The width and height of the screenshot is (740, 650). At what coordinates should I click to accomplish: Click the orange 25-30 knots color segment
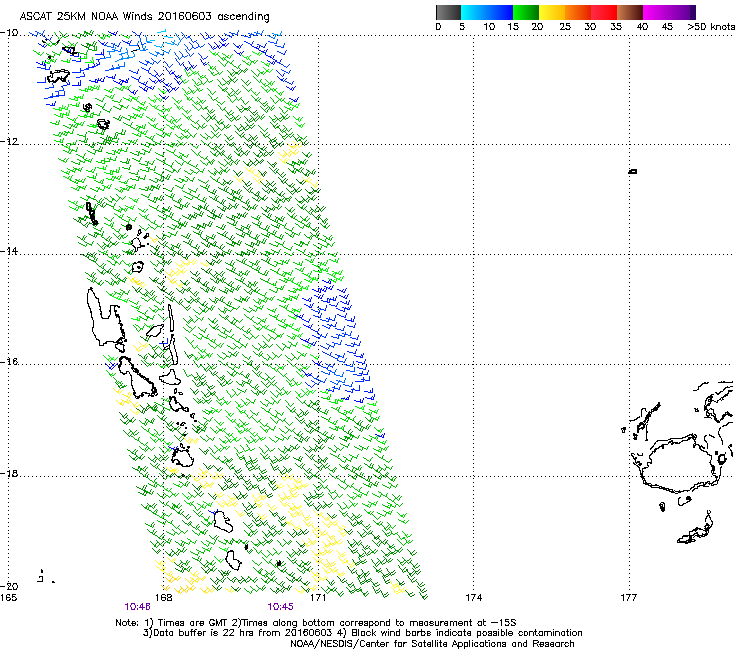[x=578, y=12]
